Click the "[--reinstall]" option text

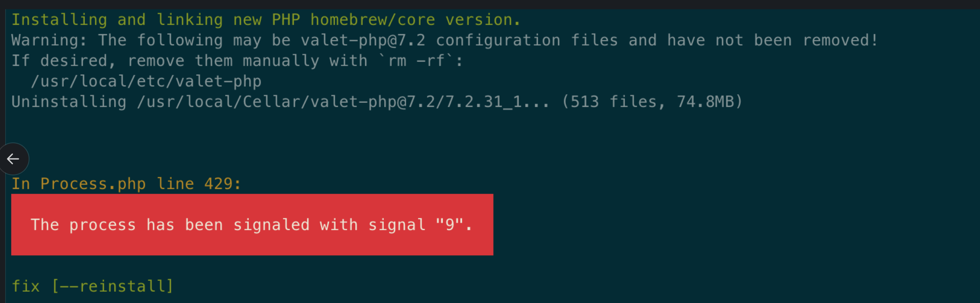point(112,286)
